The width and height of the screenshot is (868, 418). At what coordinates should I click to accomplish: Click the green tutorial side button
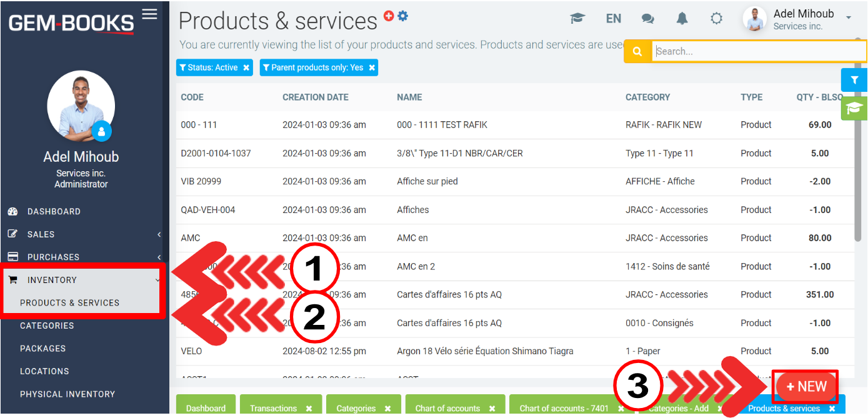(x=854, y=109)
